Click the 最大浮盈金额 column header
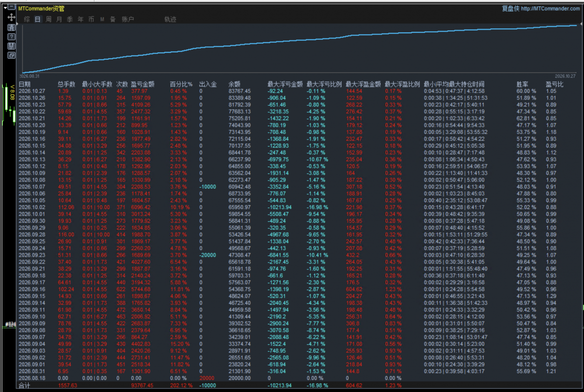The width and height of the screenshot is (584, 392). pos(363,84)
